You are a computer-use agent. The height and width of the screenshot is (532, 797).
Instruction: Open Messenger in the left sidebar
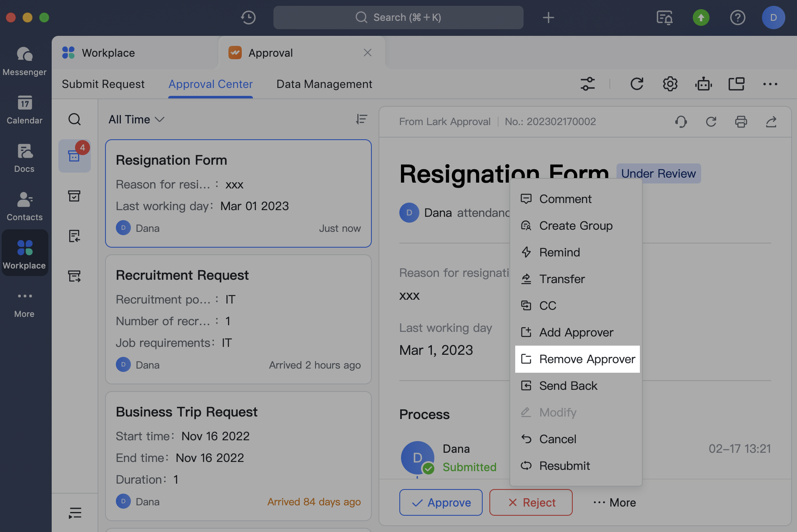pos(24,61)
